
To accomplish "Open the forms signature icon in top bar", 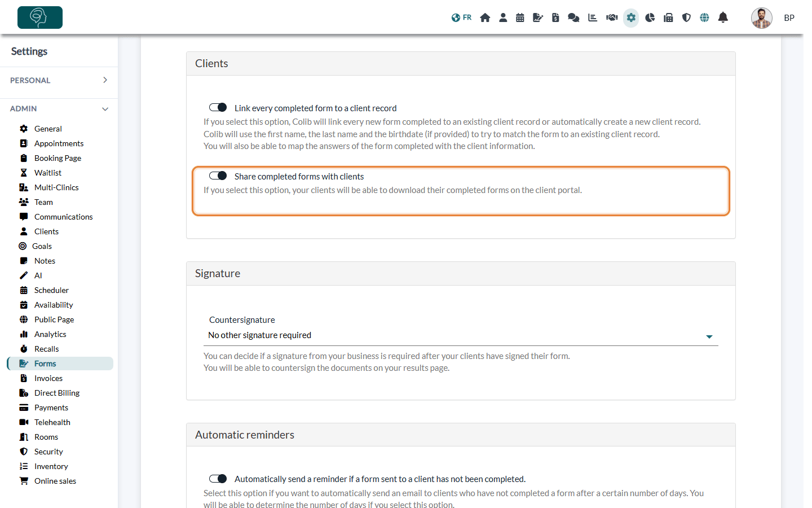I will (x=538, y=17).
